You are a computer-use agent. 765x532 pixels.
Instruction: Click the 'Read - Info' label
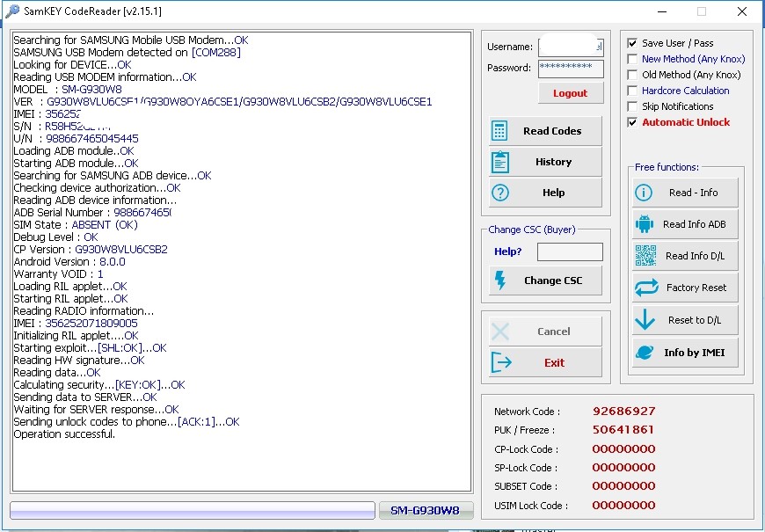click(693, 193)
